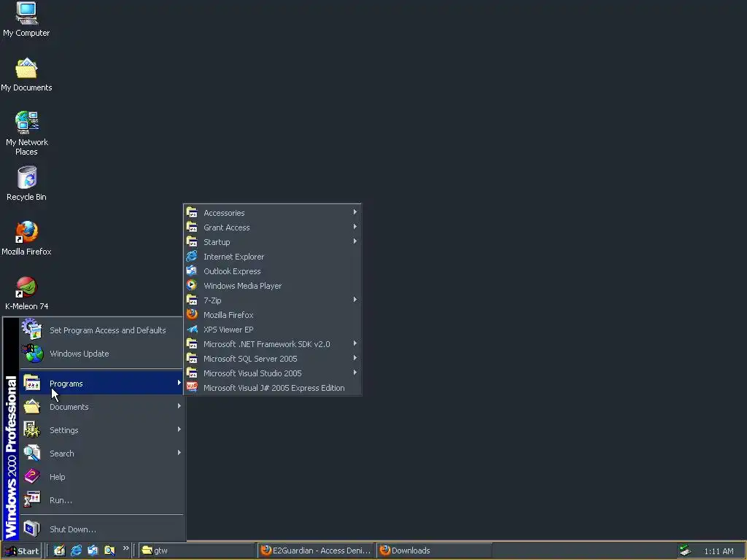Viewport: 747px width, 560px height.
Task: Expand the Documents submenu arrow
Action: (x=179, y=405)
